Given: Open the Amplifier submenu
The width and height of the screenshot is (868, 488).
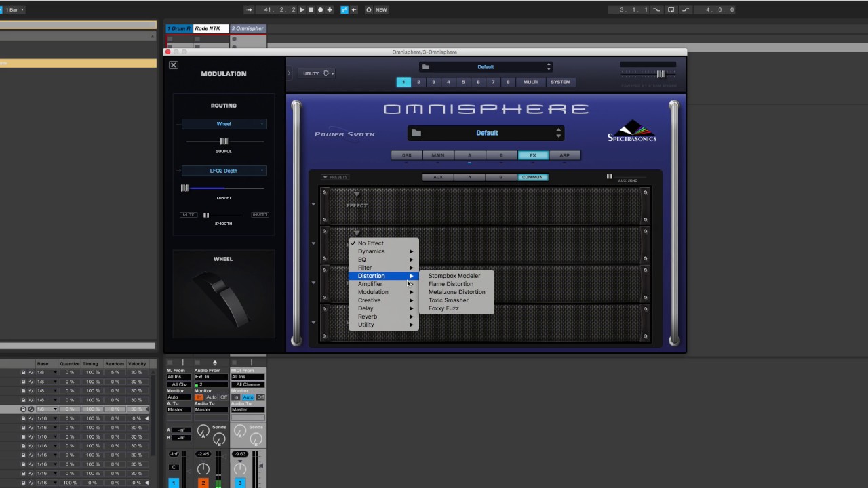Looking at the screenshot, I should [383, 284].
